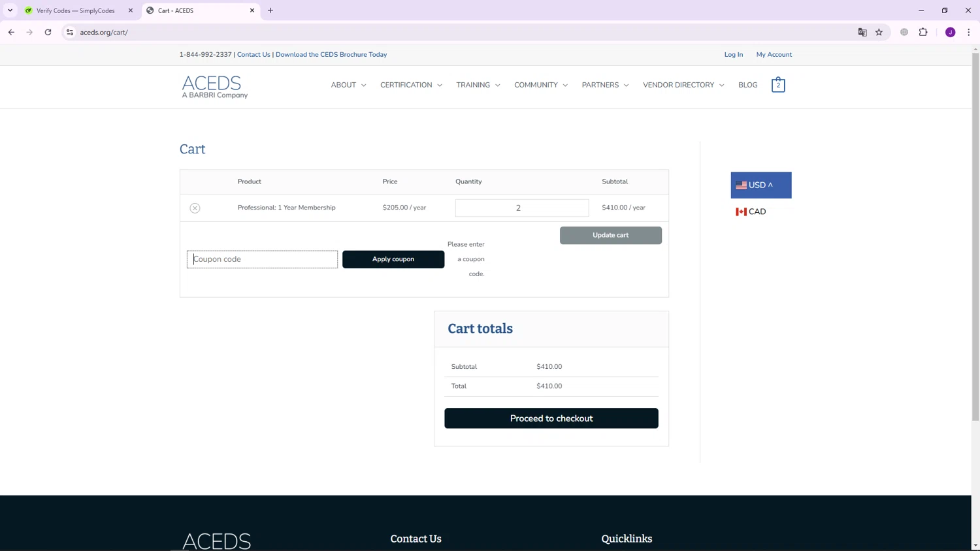Image resolution: width=980 pixels, height=551 pixels.
Task: Click the address bar URL
Action: coord(104,32)
